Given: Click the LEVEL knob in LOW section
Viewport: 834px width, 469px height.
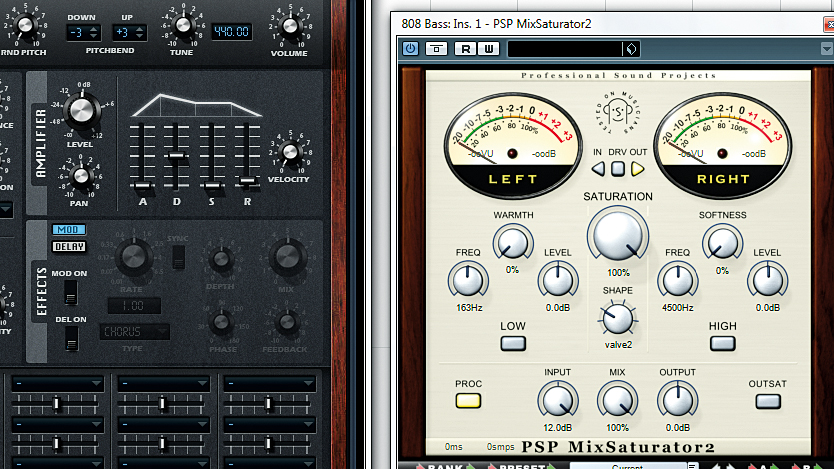Looking at the screenshot, I should click(557, 280).
